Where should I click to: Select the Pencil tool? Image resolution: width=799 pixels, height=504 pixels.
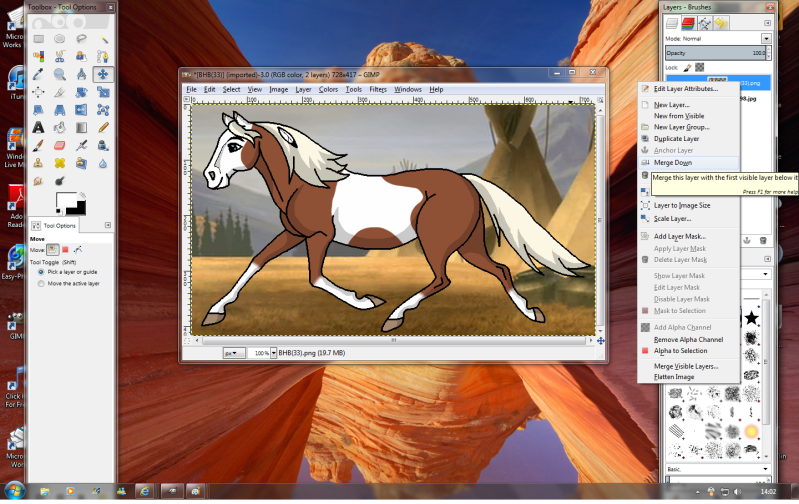pyautogui.click(x=103, y=127)
